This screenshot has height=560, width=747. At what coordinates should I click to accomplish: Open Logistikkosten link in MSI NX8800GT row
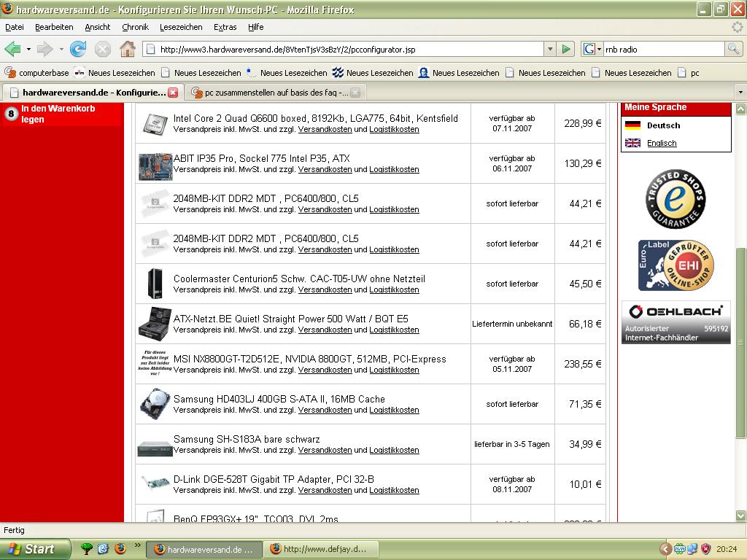click(x=394, y=370)
